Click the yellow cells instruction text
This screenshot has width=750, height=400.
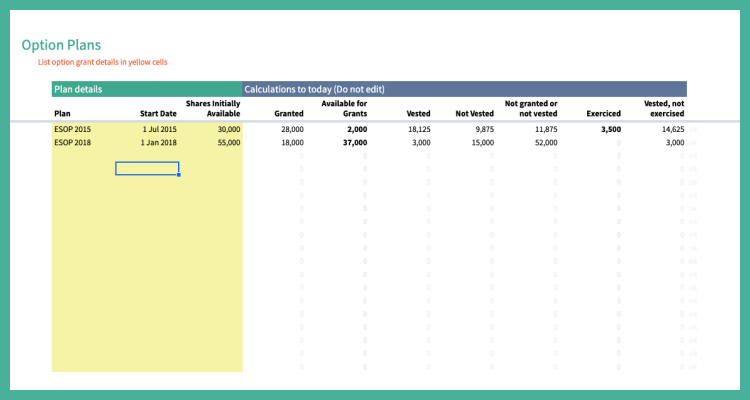(103, 62)
